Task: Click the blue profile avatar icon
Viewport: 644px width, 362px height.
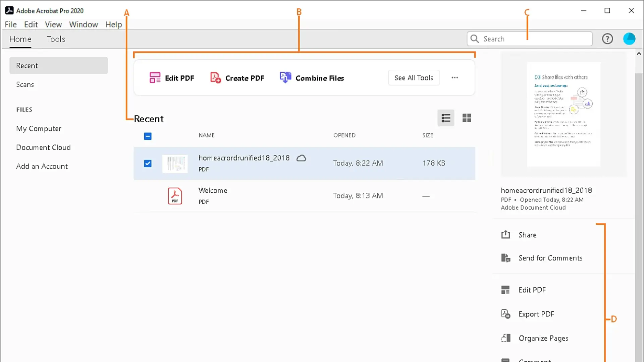Action: (x=629, y=39)
